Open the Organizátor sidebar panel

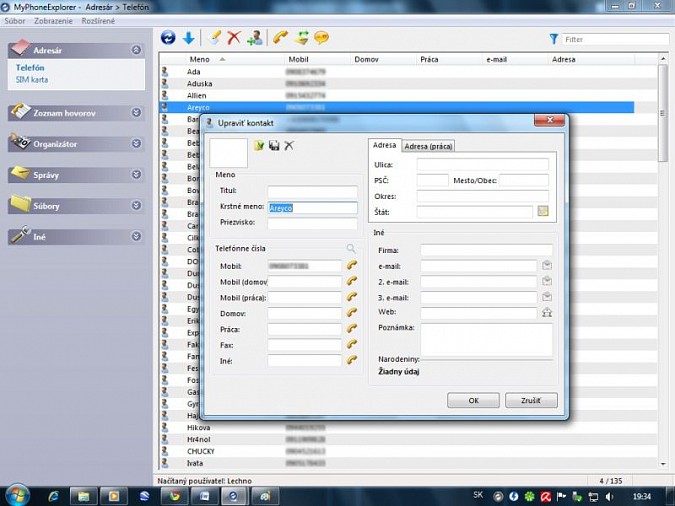(76, 144)
